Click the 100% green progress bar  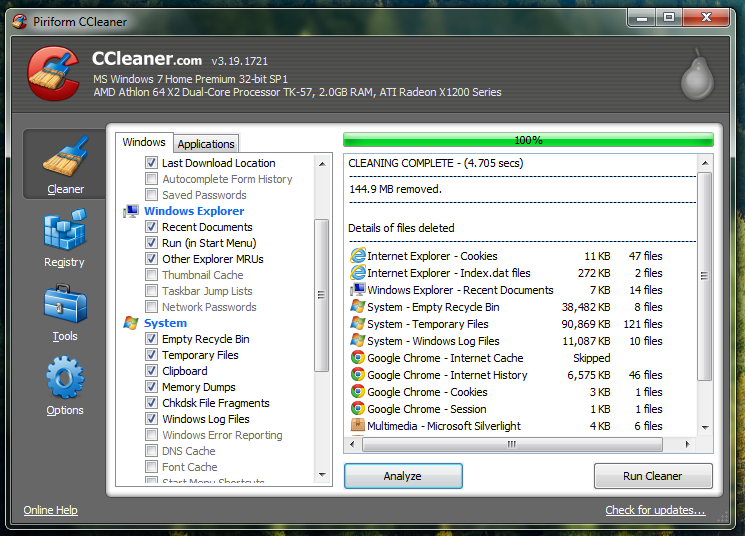point(528,140)
